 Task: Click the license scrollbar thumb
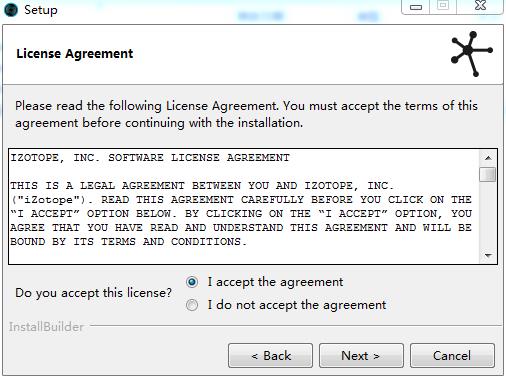pyautogui.click(x=487, y=174)
